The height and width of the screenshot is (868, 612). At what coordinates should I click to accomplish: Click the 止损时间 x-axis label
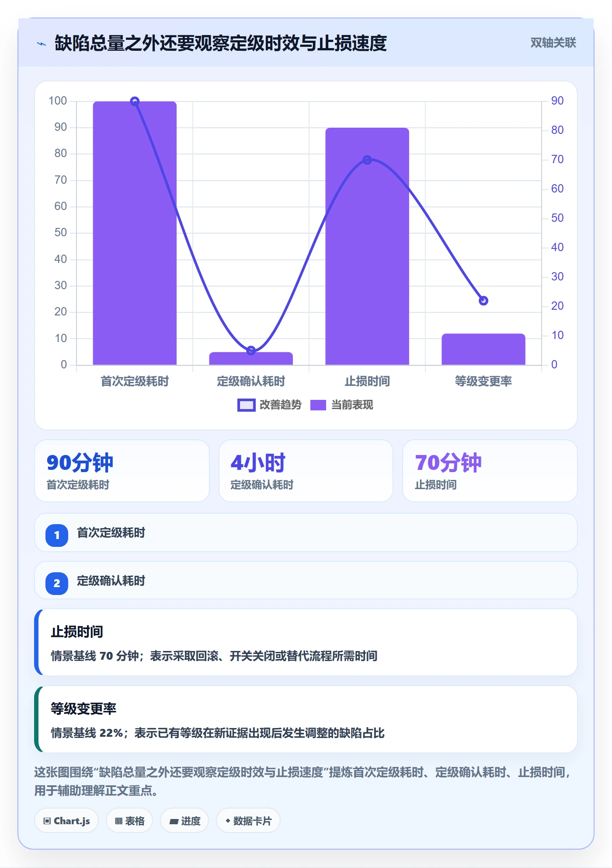(367, 381)
